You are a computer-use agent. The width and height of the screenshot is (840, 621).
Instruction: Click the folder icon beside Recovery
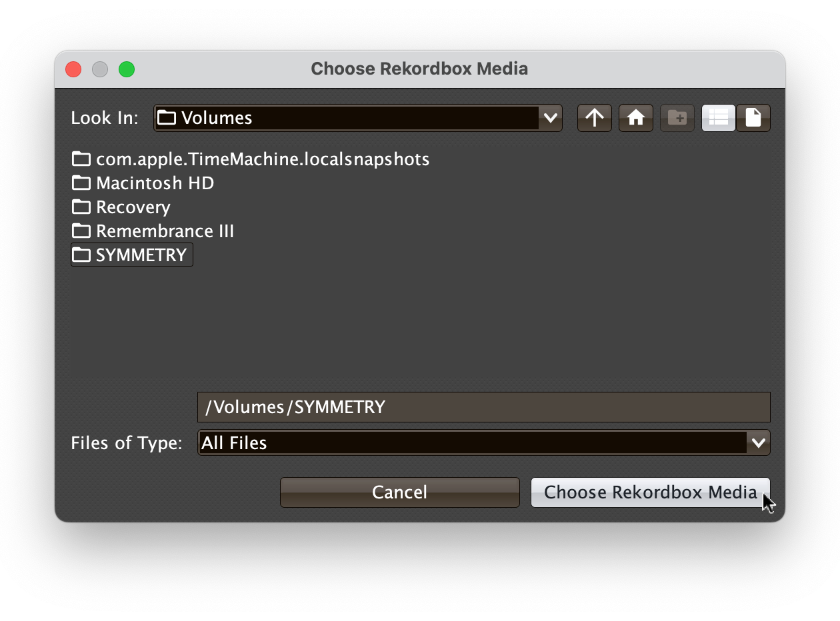(81, 207)
